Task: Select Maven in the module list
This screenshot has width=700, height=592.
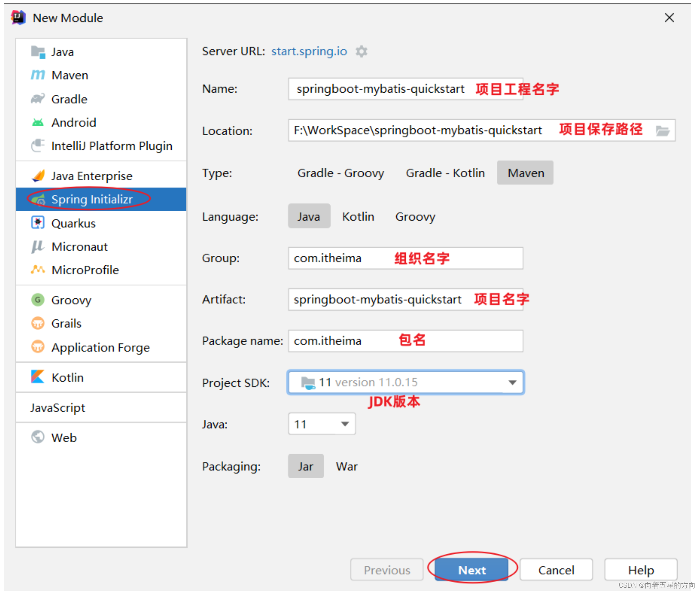Action: 101,75
